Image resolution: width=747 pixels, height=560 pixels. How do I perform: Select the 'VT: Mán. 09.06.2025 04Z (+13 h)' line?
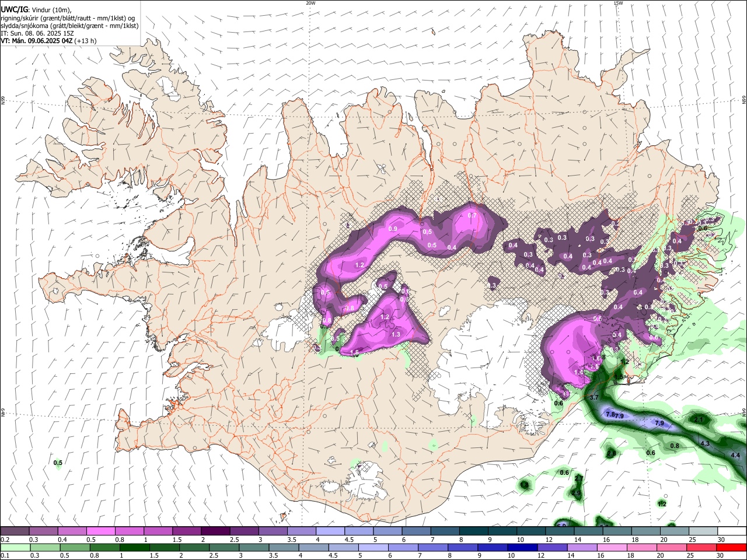(x=49, y=41)
